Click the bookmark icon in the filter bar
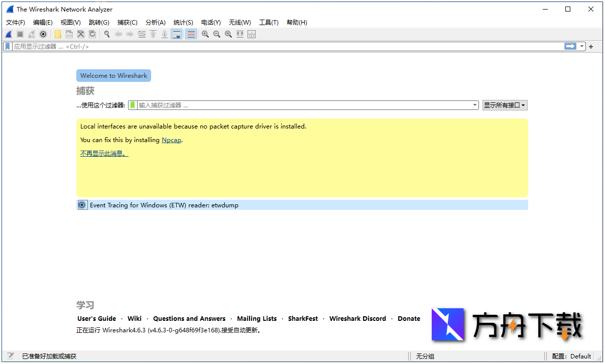Viewport: 605px width, 364px height. coord(7,46)
